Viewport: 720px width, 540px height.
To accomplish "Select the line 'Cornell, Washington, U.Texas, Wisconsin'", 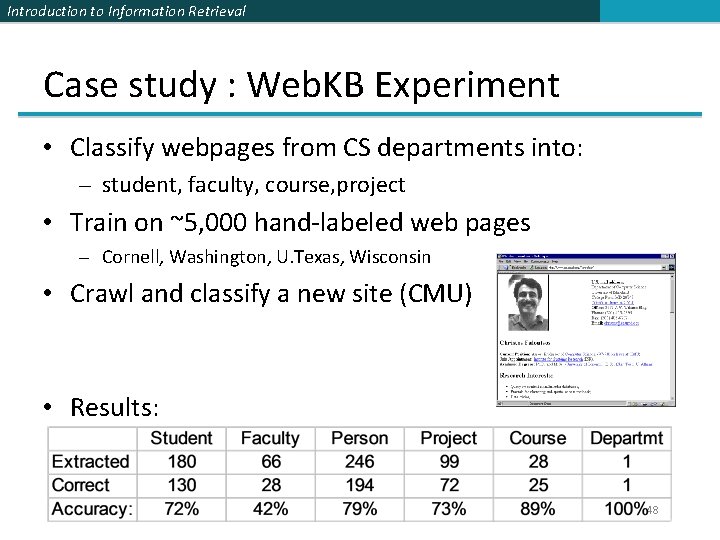I will pos(266,257).
